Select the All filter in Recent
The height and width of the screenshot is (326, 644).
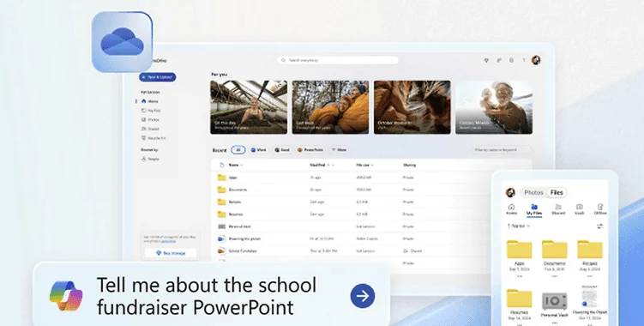pyautogui.click(x=238, y=150)
